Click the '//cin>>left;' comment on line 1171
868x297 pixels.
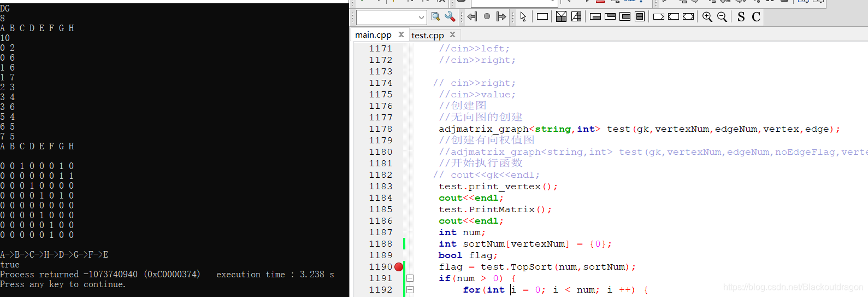pos(474,49)
